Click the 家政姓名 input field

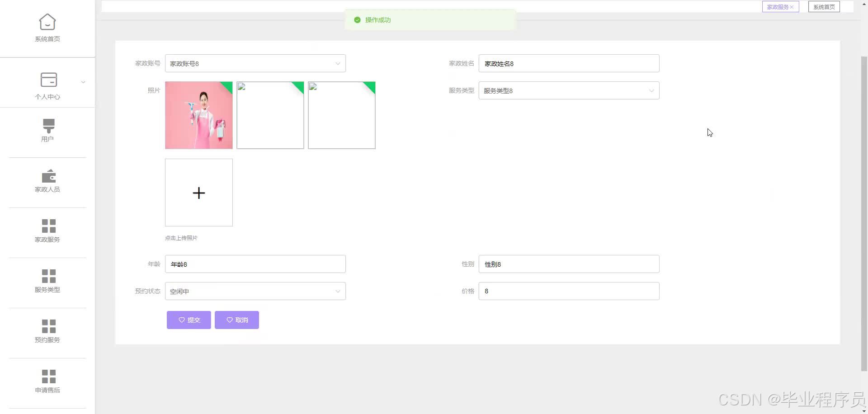569,63
